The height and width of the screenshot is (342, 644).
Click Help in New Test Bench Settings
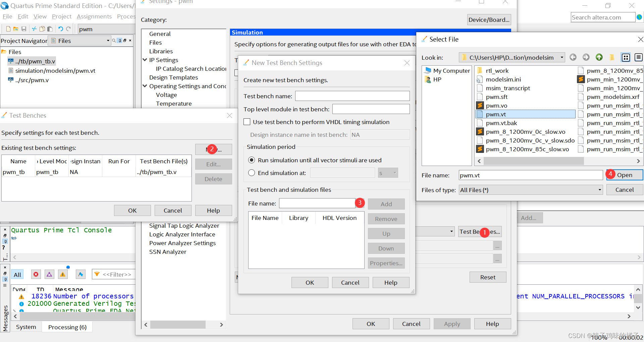tap(391, 283)
